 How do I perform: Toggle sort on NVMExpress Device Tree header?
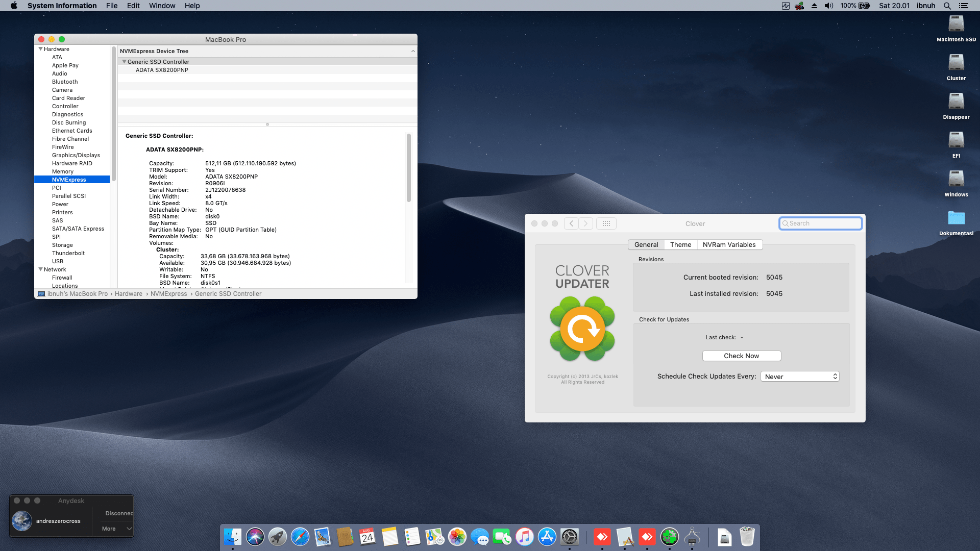267,51
